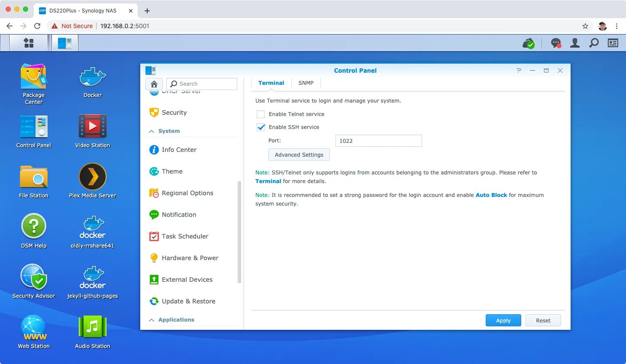
Task: Open Security Advisor
Action: click(x=34, y=282)
